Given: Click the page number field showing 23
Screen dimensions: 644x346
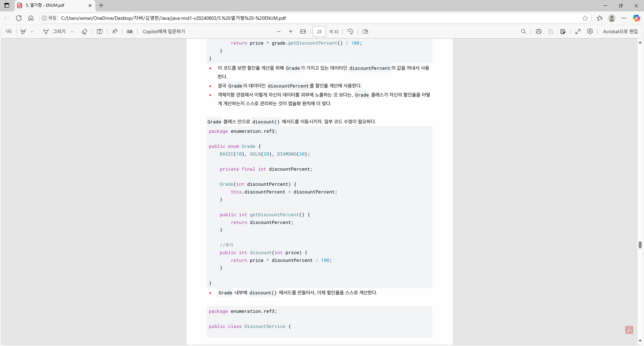Looking at the screenshot, I should tap(319, 32).
